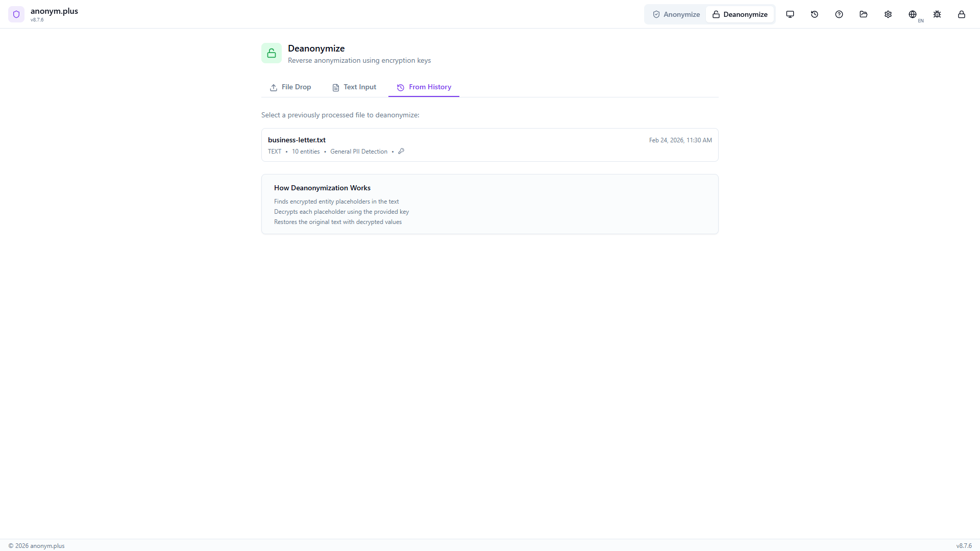
Task: Select business-letter.txt from history list
Action: click(297, 140)
